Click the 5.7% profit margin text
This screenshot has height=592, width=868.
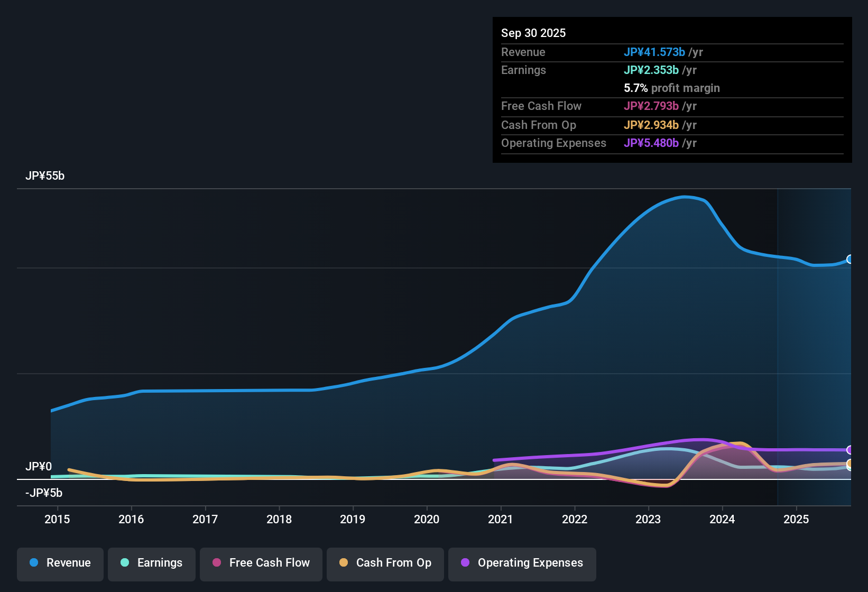pos(671,88)
